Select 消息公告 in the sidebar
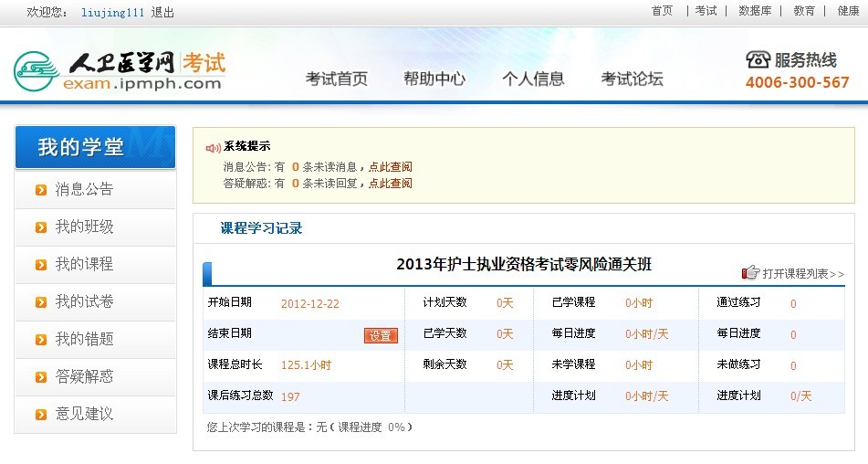This screenshot has width=868, height=464. 95,190
